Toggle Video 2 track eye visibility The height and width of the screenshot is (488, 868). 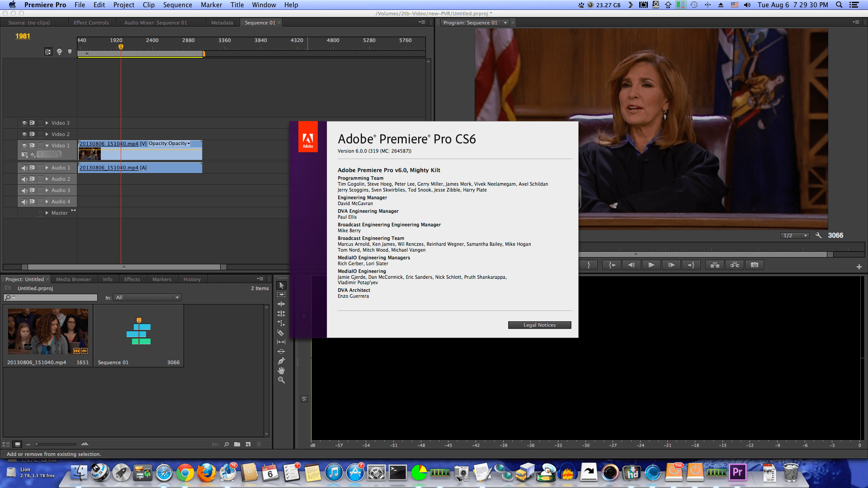pos(24,134)
